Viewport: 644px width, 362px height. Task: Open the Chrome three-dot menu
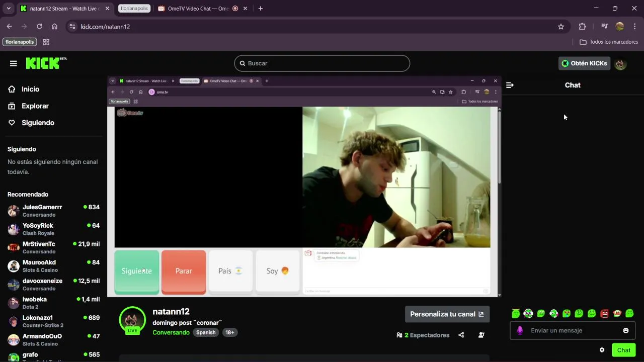coord(635,27)
